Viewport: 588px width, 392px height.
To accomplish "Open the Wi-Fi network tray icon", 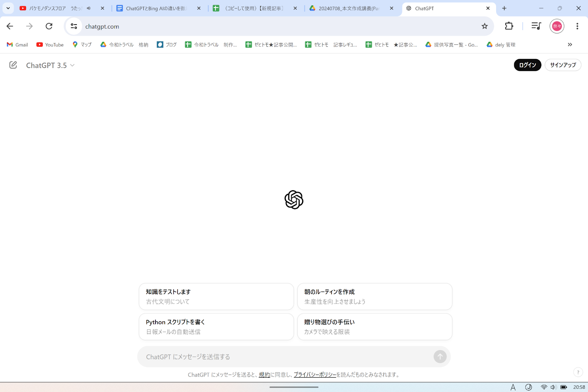I will (x=544, y=387).
